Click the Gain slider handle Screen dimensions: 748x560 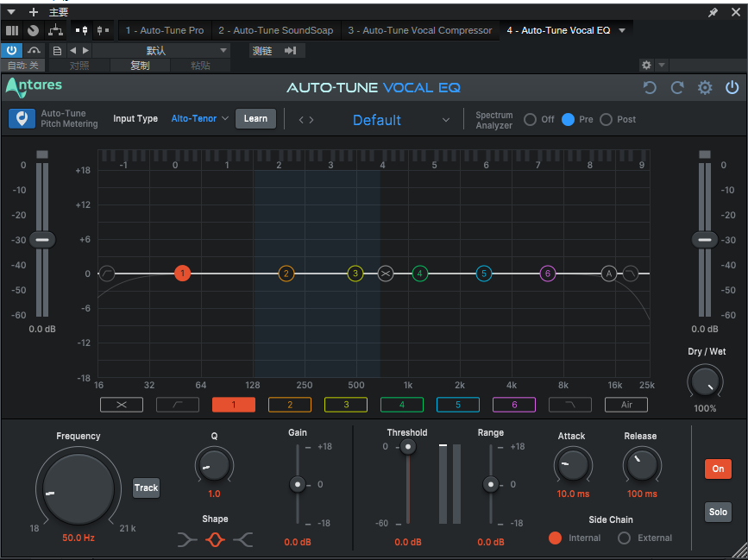(x=298, y=485)
